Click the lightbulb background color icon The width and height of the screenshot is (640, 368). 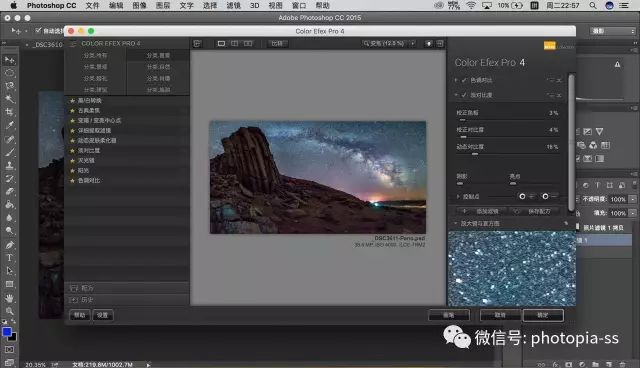tap(429, 43)
